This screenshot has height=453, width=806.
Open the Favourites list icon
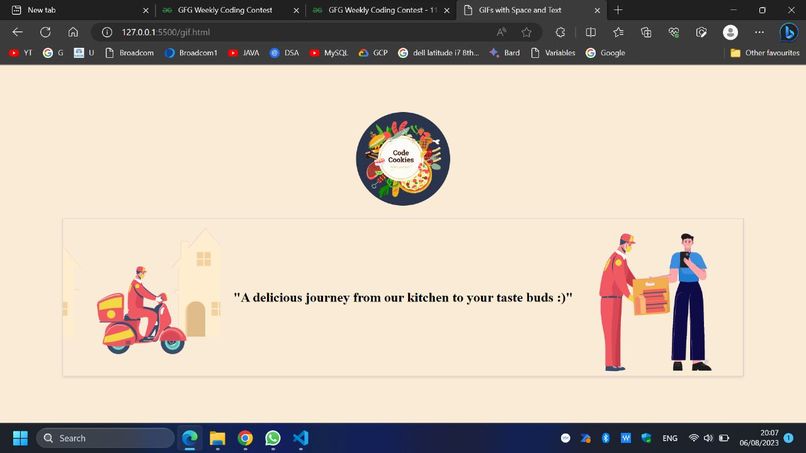618,32
